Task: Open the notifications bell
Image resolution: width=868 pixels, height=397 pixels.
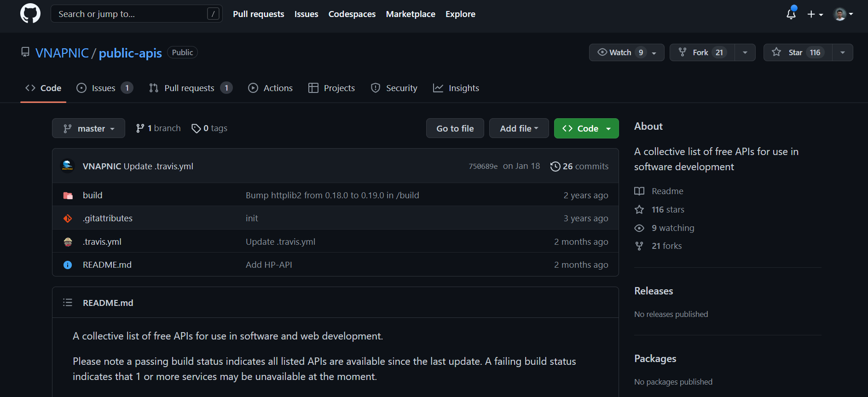Action: (791, 14)
